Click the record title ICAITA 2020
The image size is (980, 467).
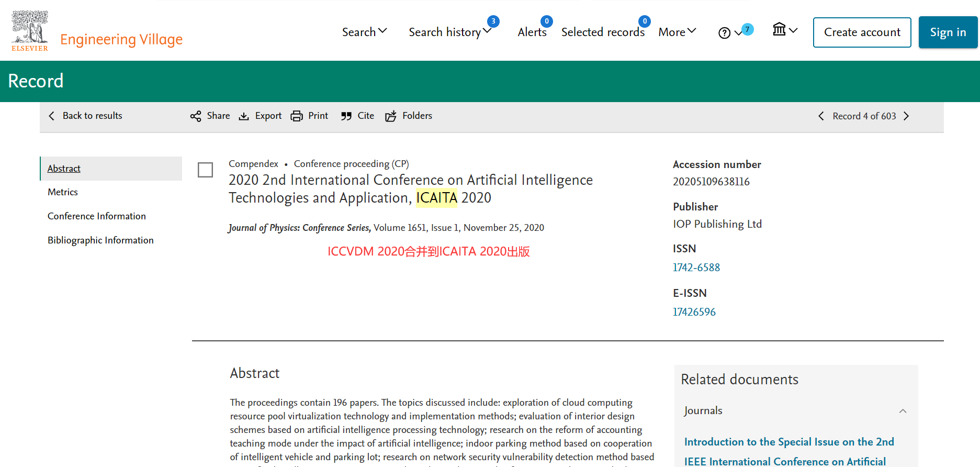click(411, 189)
